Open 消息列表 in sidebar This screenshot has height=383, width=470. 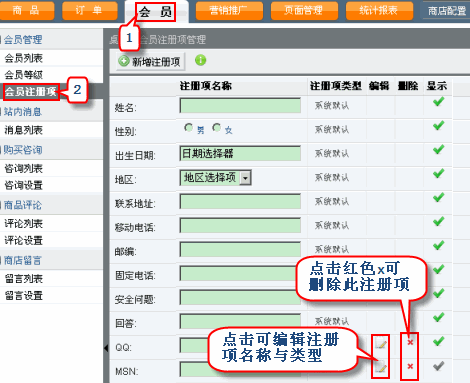pyautogui.click(x=24, y=130)
